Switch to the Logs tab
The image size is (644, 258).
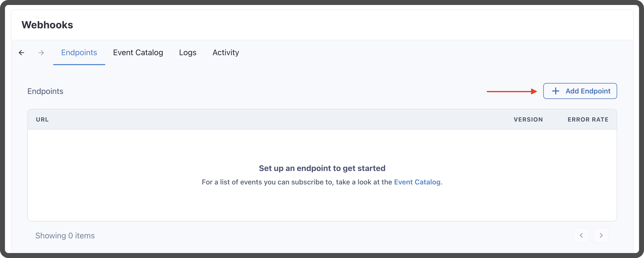(x=188, y=52)
